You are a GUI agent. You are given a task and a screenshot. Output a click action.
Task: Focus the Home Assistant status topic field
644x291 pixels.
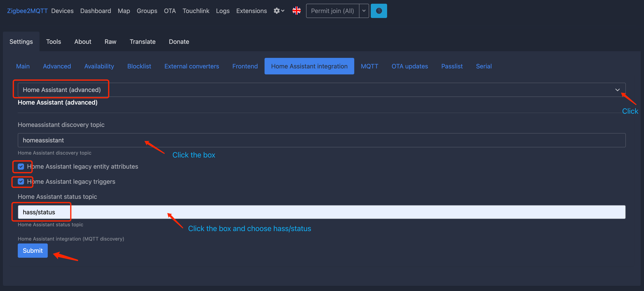point(321,212)
